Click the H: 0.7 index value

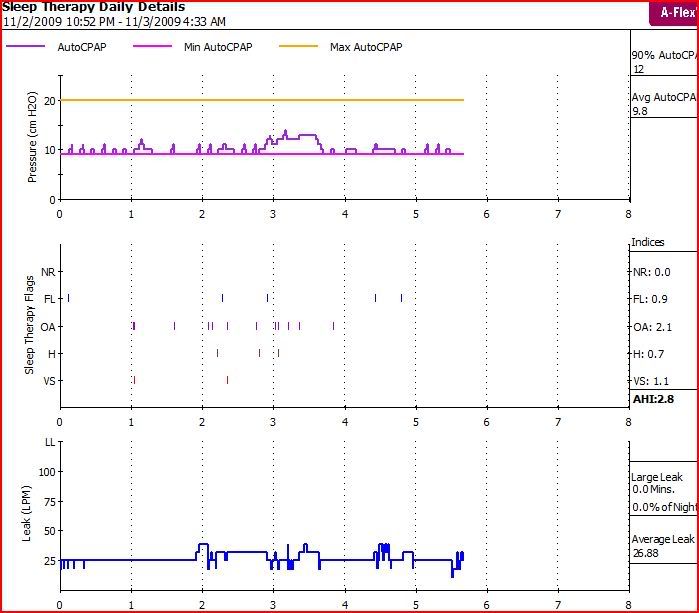651,353
